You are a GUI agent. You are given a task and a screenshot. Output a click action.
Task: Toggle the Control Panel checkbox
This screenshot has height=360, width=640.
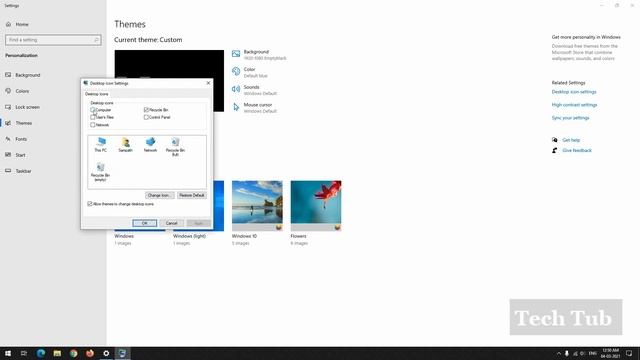146,117
